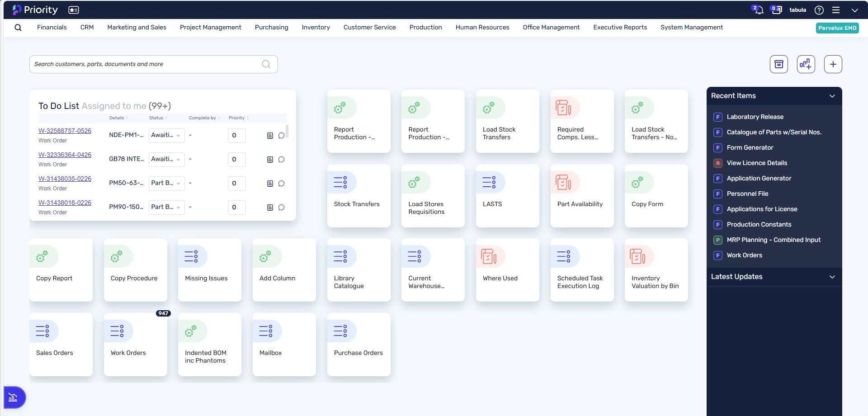Open the Load Stores Requisitions tile
This screenshot has height=416, width=868.
[x=433, y=196]
